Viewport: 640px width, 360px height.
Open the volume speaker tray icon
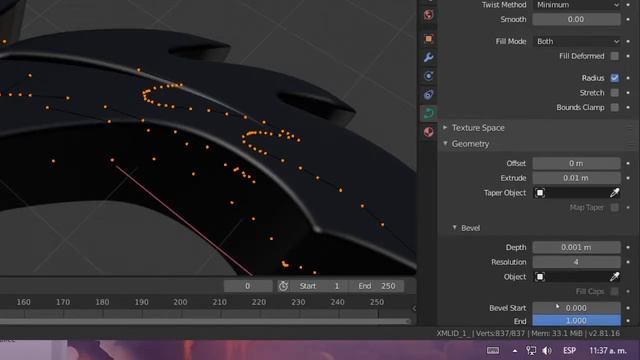(547, 350)
